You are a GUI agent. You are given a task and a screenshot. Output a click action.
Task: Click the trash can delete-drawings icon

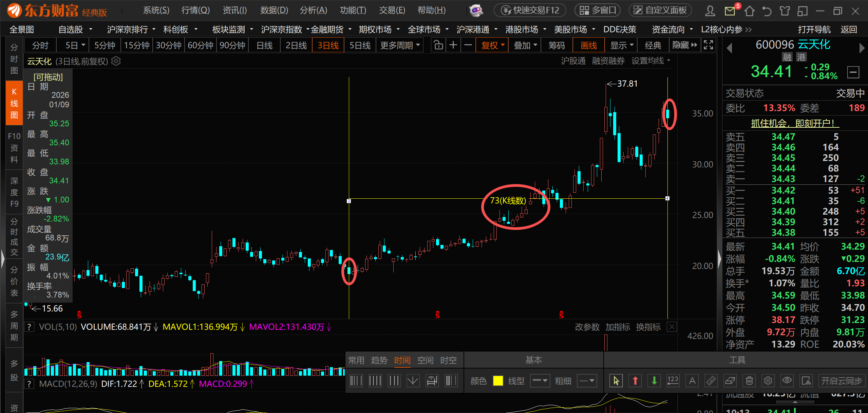click(x=749, y=381)
